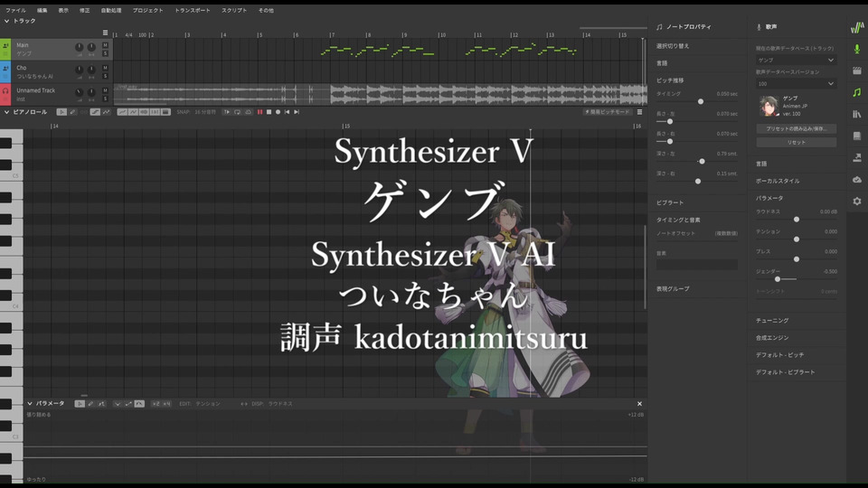Image resolution: width=868 pixels, height=488 pixels.
Task: Click the 音素 input field in note properties
Action: (696, 265)
